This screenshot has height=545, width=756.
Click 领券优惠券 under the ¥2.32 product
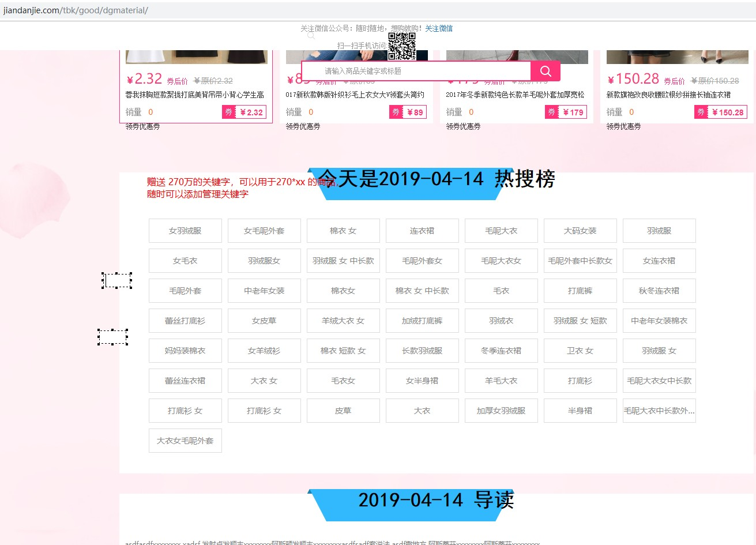[x=142, y=126]
